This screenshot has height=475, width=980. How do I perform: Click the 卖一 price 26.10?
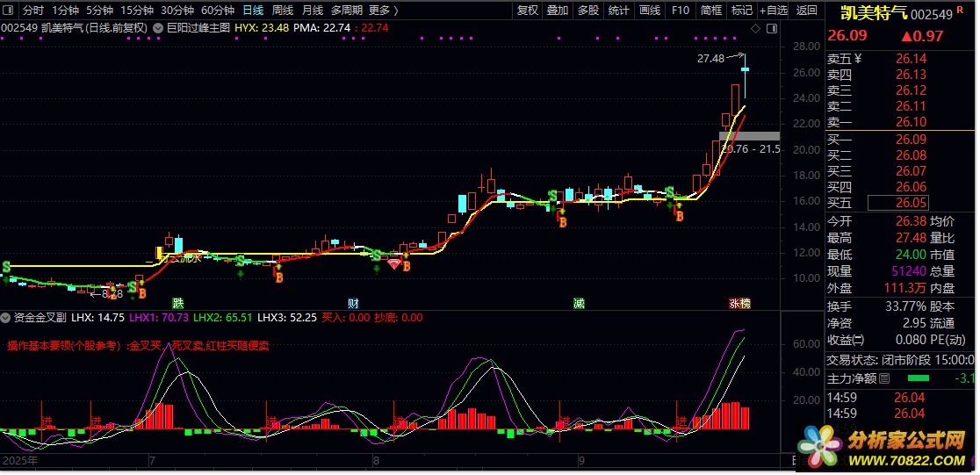click(x=912, y=122)
